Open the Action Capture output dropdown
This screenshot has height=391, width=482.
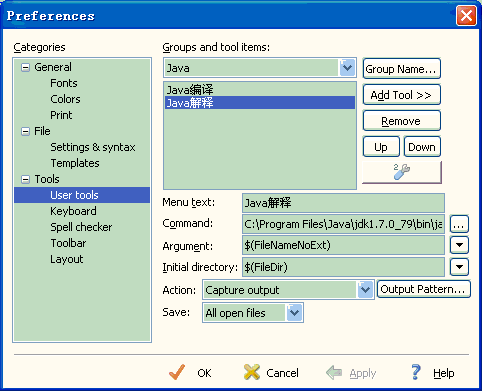coord(365,290)
